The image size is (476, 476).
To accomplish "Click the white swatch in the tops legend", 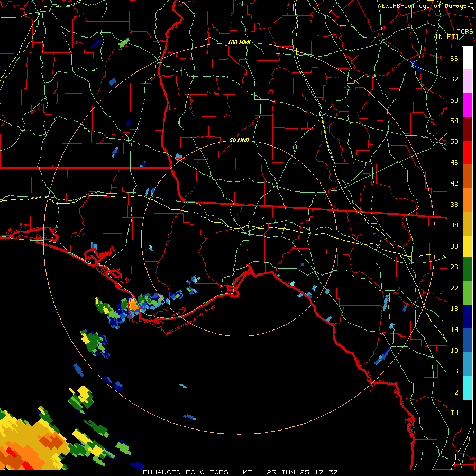I will tap(467, 58).
